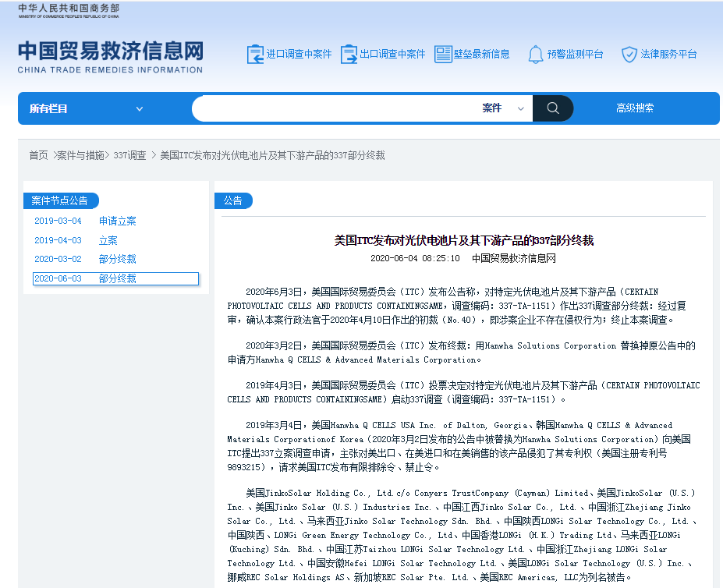
Task: Open the 2019-03-04 申请立案 notice
Action: [x=85, y=221]
